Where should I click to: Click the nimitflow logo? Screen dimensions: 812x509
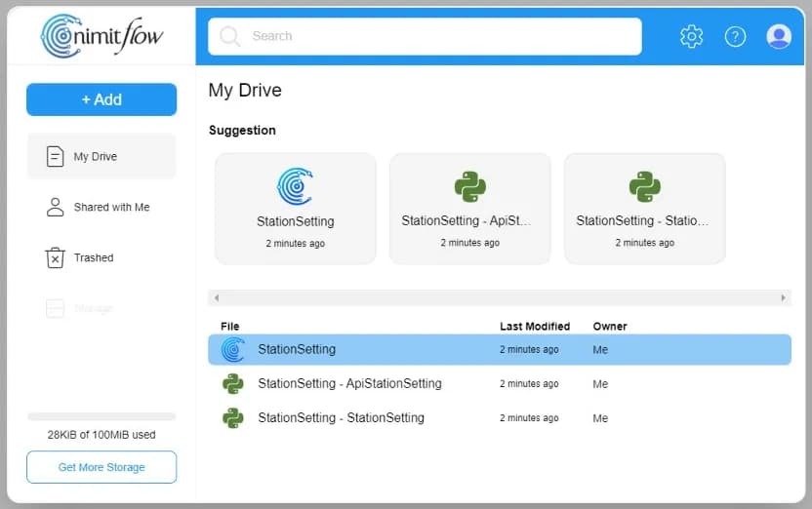[x=101, y=35]
